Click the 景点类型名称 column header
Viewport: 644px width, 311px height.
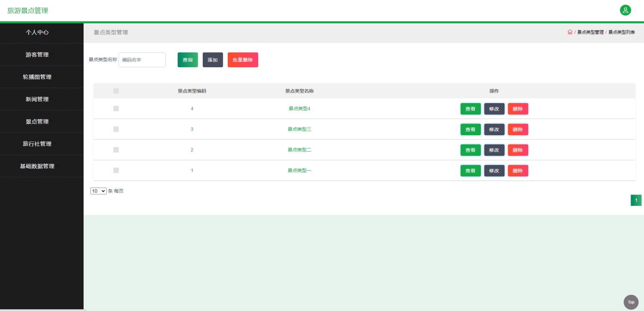pyautogui.click(x=299, y=91)
